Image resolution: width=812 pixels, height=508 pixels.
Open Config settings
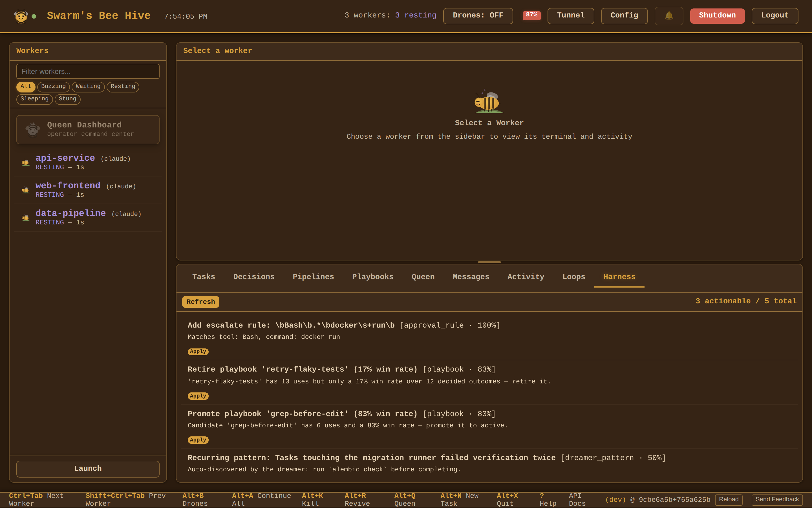624,16
